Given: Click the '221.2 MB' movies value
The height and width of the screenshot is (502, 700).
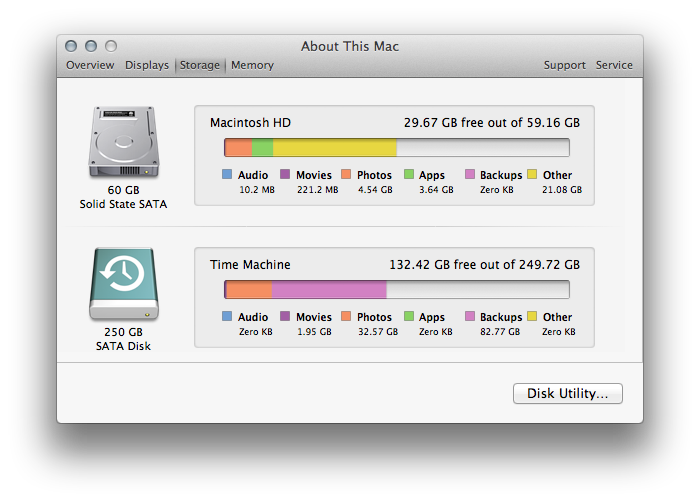Looking at the screenshot, I should point(318,190).
